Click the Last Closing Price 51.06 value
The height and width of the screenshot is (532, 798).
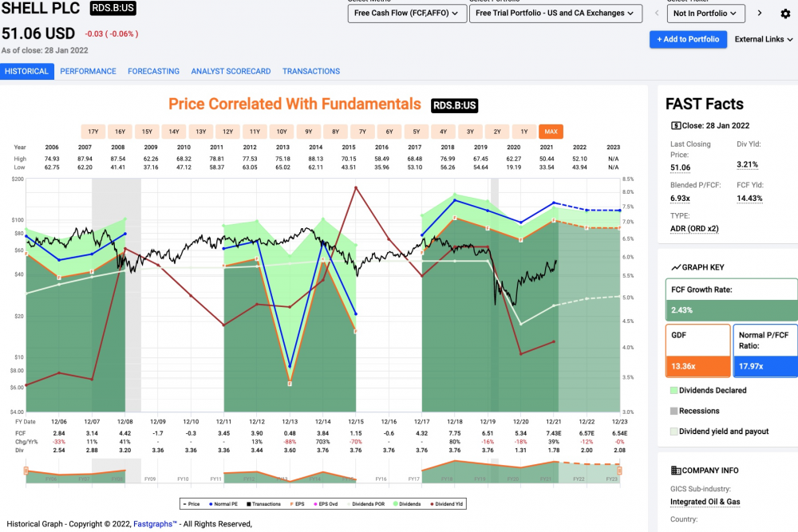681,167
